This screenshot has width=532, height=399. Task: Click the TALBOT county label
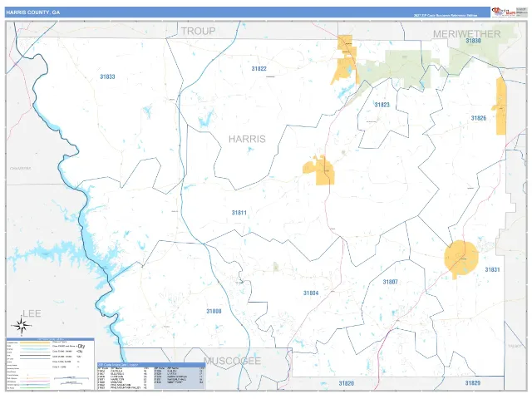coord(514,346)
